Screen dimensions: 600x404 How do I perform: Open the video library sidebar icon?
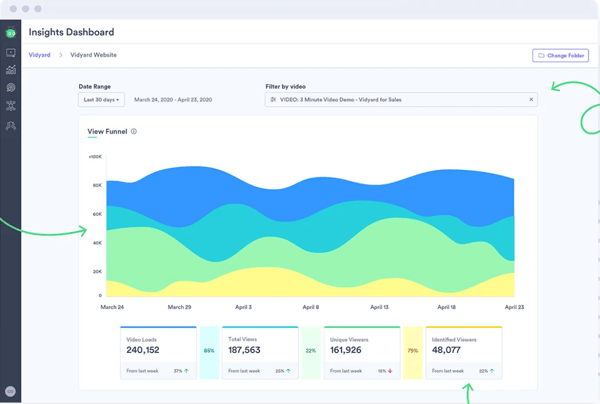coord(11,52)
